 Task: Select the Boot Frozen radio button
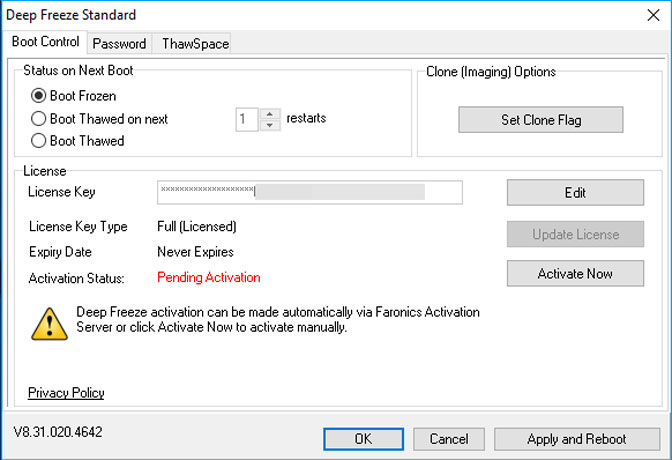(x=38, y=96)
